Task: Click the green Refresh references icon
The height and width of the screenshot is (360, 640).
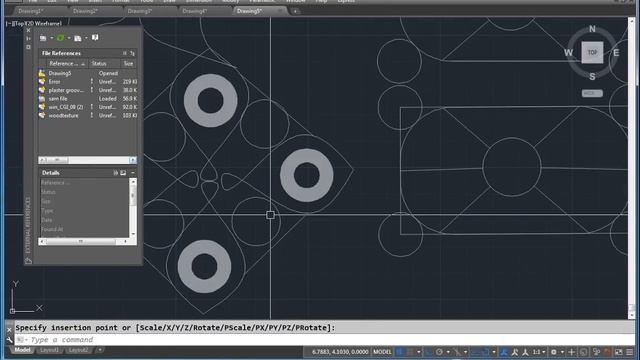Action: [x=60, y=38]
